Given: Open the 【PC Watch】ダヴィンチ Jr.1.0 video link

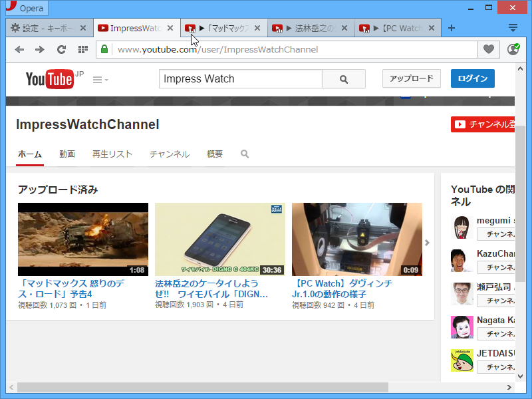Looking at the screenshot, I should (x=342, y=289).
